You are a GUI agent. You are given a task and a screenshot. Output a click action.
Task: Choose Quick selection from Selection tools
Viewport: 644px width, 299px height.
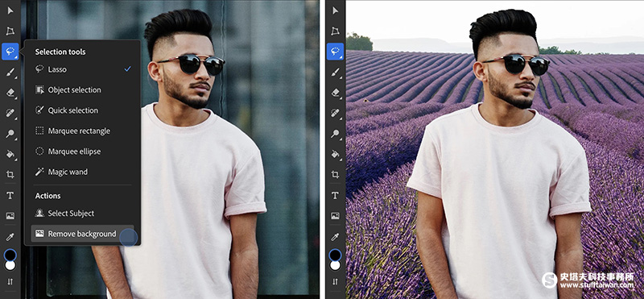(x=73, y=110)
